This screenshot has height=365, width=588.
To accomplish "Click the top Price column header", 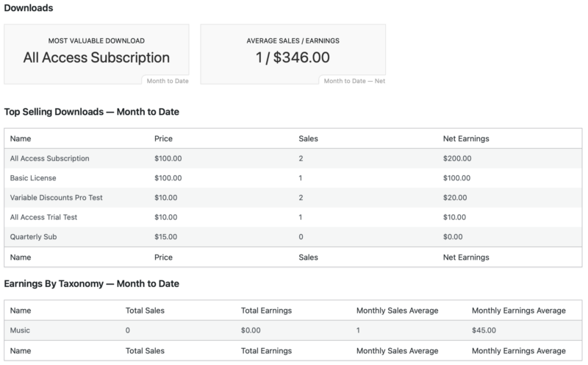I will pyautogui.click(x=163, y=138).
